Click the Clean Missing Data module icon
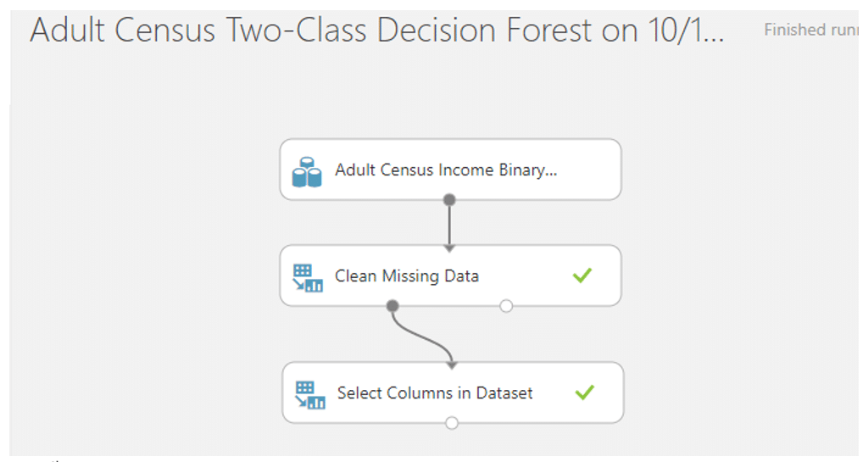Image resolution: width=868 pixels, height=462 pixels. pyautogui.click(x=307, y=278)
